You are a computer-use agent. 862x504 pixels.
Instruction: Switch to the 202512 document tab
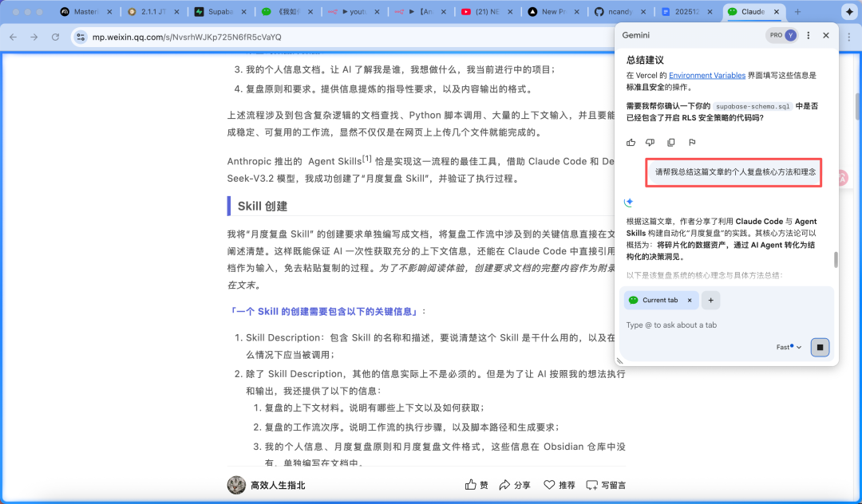point(687,11)
